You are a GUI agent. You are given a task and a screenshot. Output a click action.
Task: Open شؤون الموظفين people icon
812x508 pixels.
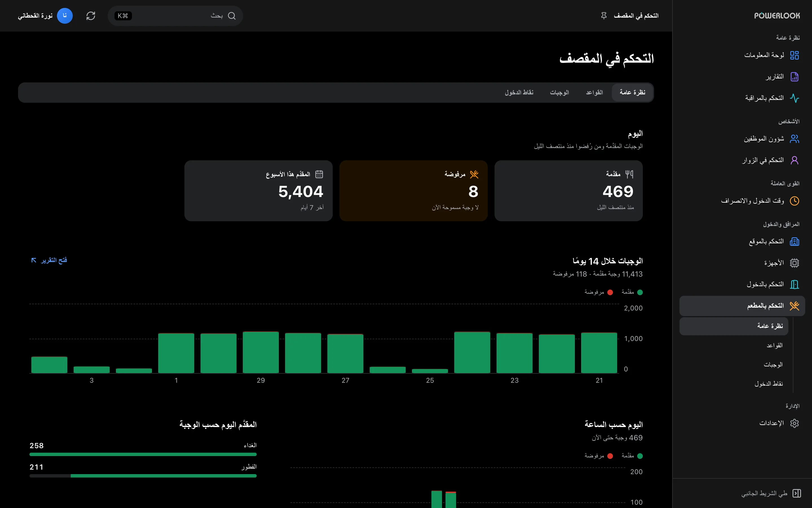pos(794,139)
